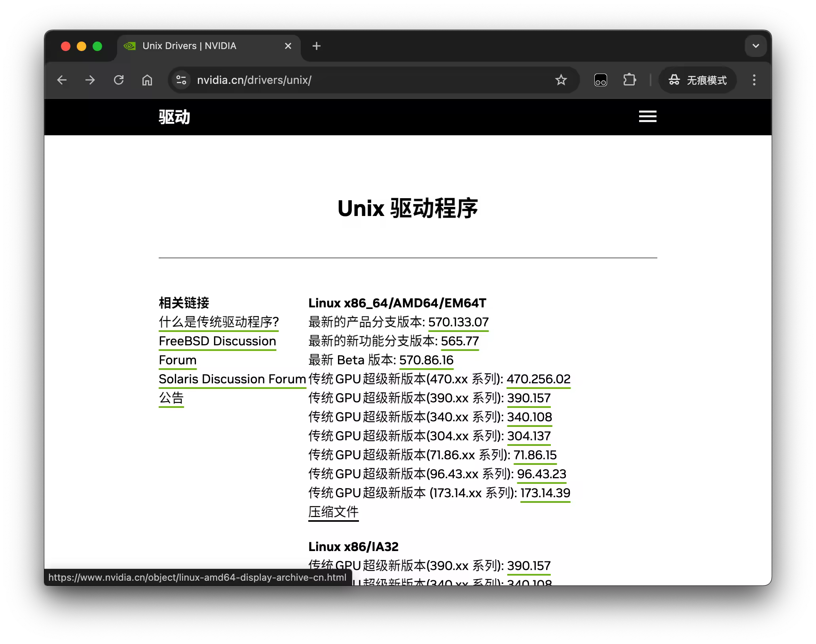The image size is (816, 644).
Task: Open the 压缩文件 archive link
Action: [x=333, y=512]
